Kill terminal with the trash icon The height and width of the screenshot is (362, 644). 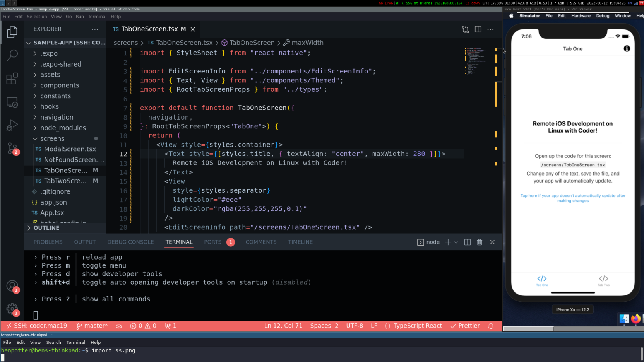[480, 242]
